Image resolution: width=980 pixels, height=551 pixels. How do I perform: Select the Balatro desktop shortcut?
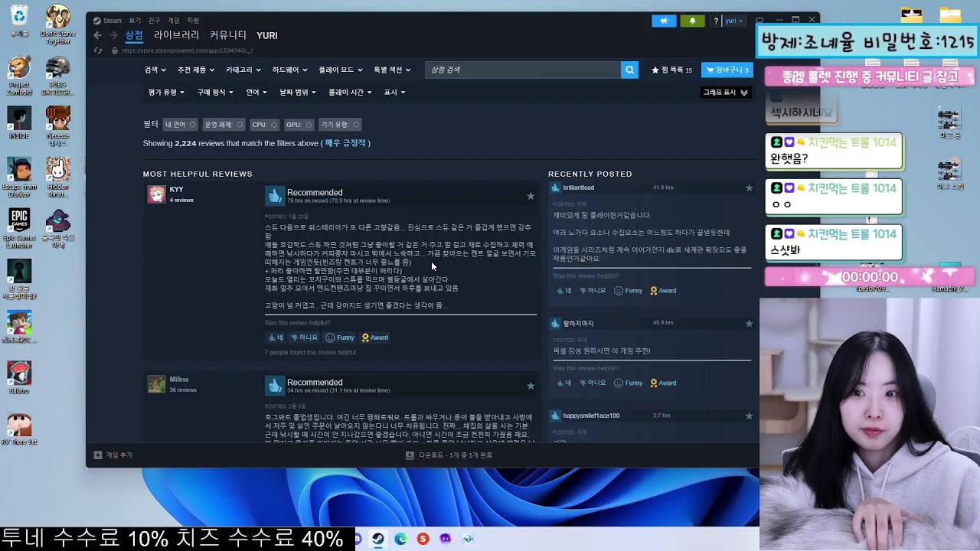[x=19, y=377]
